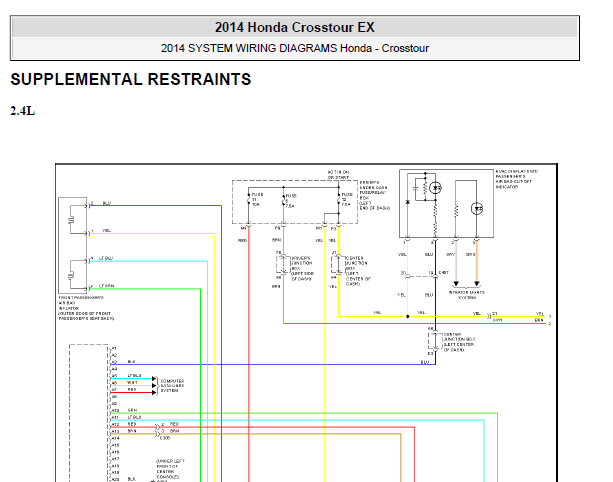Viewport: 613px width, 482px height.
Task: Select the terminal "A1" label on the module connector
Action: point(114,348)
